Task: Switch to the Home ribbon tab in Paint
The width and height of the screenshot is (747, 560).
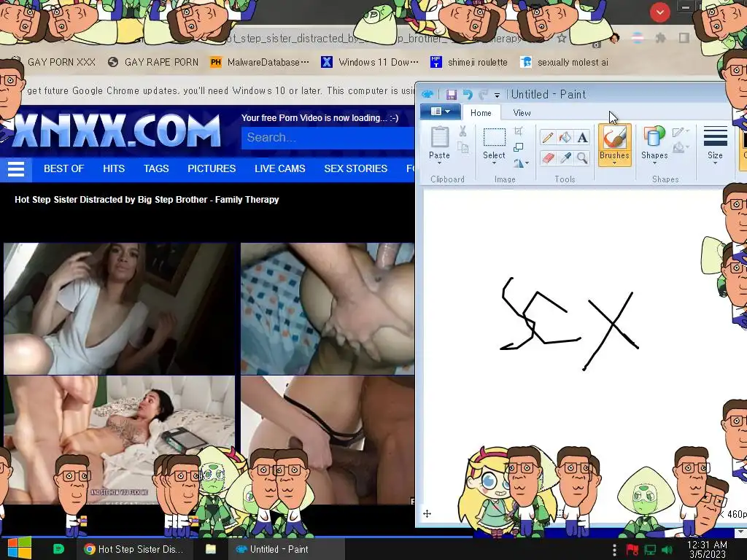Action: pyautogui.click(x=481, y=113)
